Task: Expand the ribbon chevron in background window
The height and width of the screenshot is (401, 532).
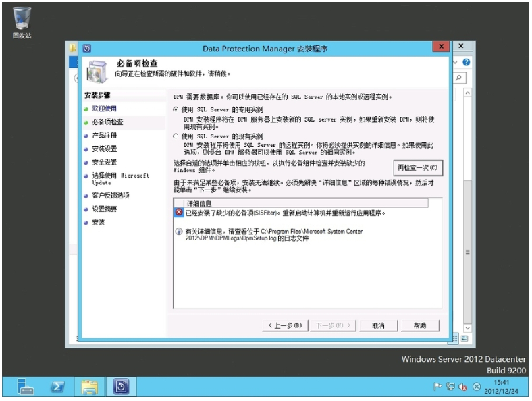Action: [455, 62]
